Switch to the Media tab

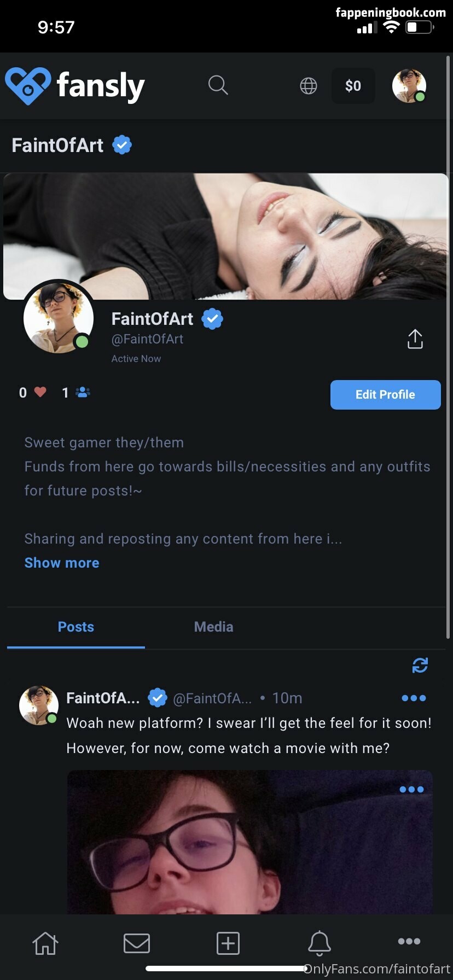pyautogui.click(x=213, y=627)
